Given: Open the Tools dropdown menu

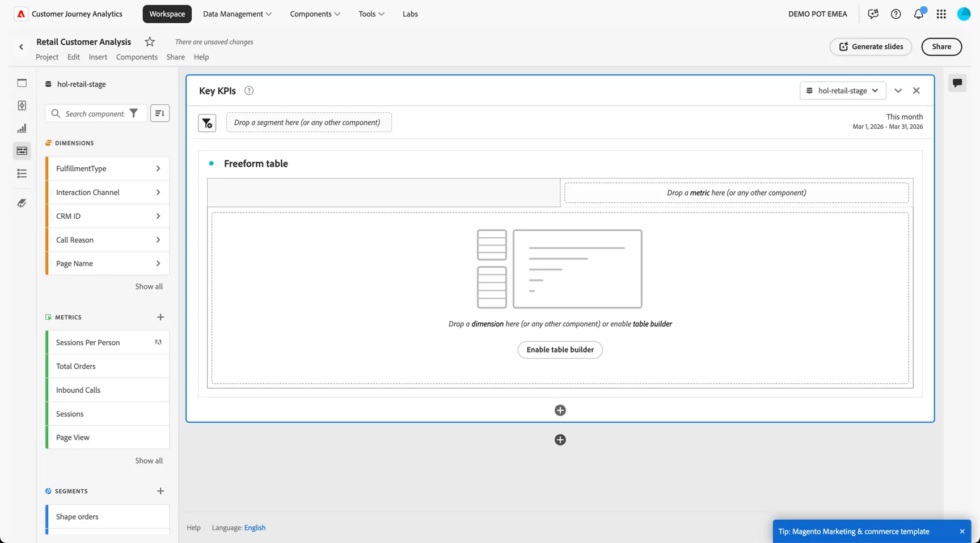Looking at the screenshot, I should 371,14.
